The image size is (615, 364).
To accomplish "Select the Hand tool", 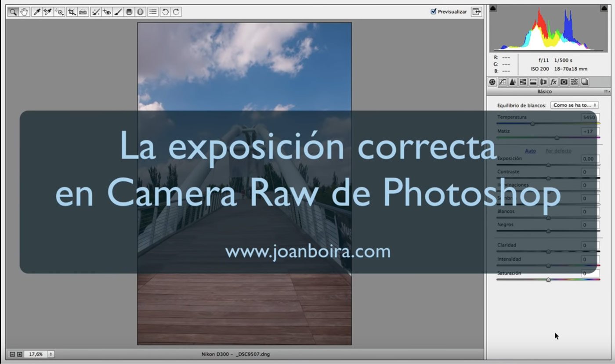I will [x=24, y=12].
